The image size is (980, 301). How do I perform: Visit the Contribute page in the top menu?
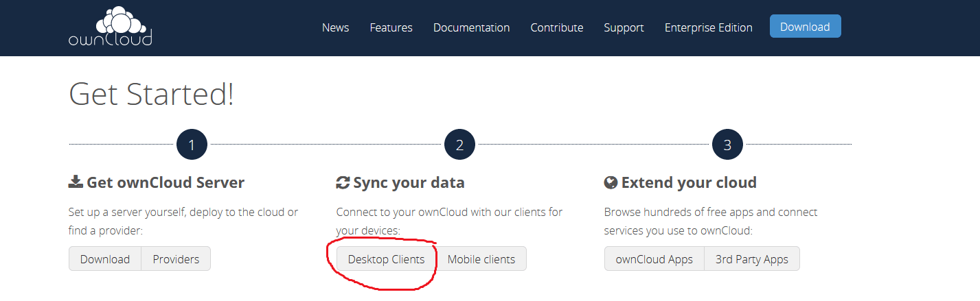[556, 27]
